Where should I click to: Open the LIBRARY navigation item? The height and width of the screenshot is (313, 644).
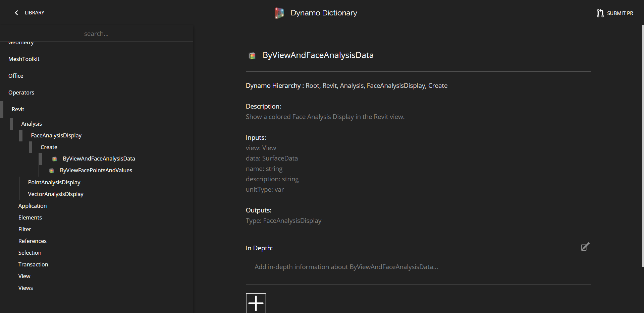click(34, 12)
